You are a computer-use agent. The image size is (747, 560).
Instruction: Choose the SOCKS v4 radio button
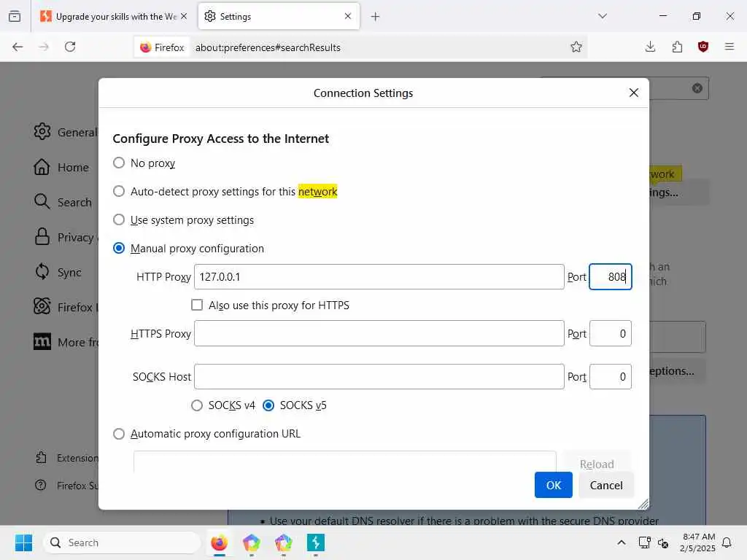point(197,405)
